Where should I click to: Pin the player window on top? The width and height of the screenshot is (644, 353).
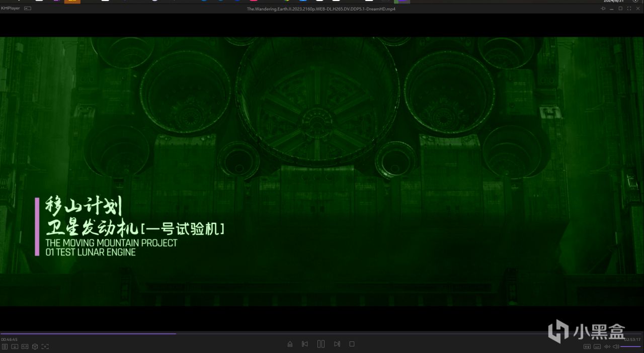pos(603,9)
